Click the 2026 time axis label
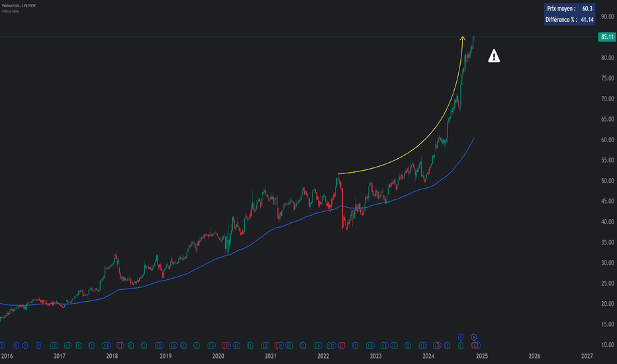 click(x=534, y=356)
